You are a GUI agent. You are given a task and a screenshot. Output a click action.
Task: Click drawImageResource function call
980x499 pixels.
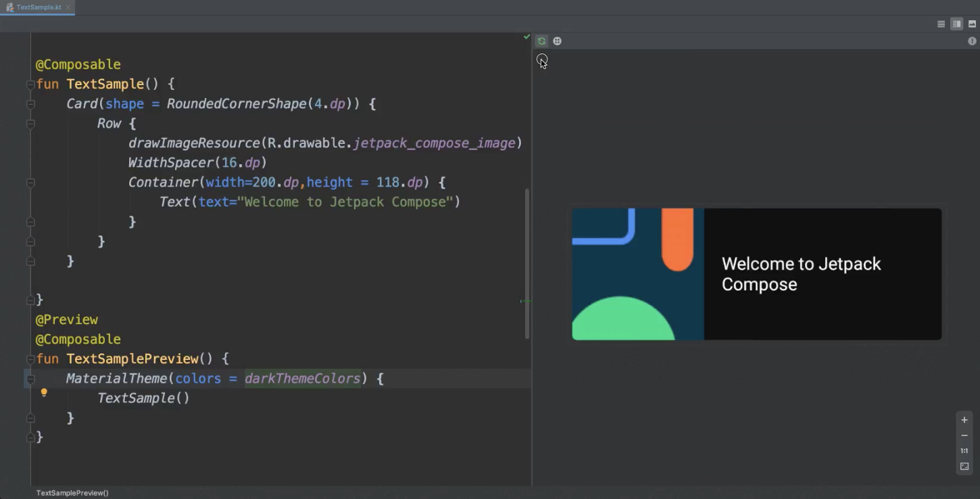coord(194,143)
